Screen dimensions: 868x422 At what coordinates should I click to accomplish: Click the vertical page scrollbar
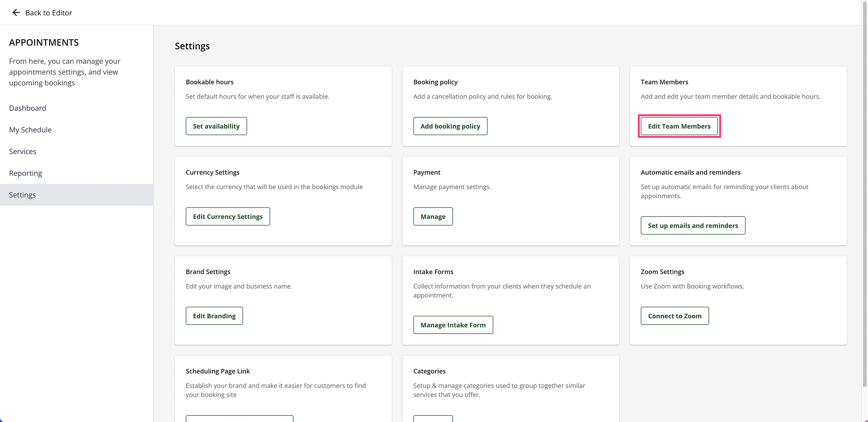click(864, 181)
